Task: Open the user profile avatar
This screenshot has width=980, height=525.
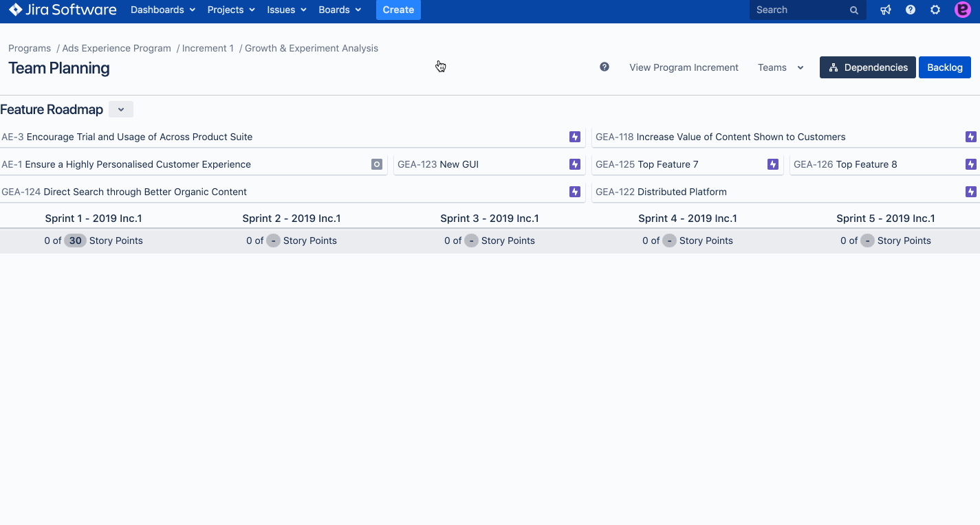Action: click(x=963, y=10)
